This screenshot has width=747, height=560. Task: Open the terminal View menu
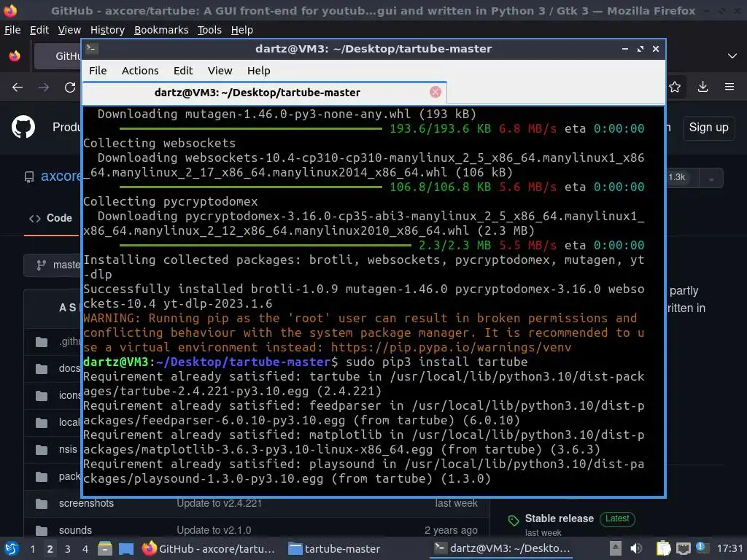pos(220,71)
